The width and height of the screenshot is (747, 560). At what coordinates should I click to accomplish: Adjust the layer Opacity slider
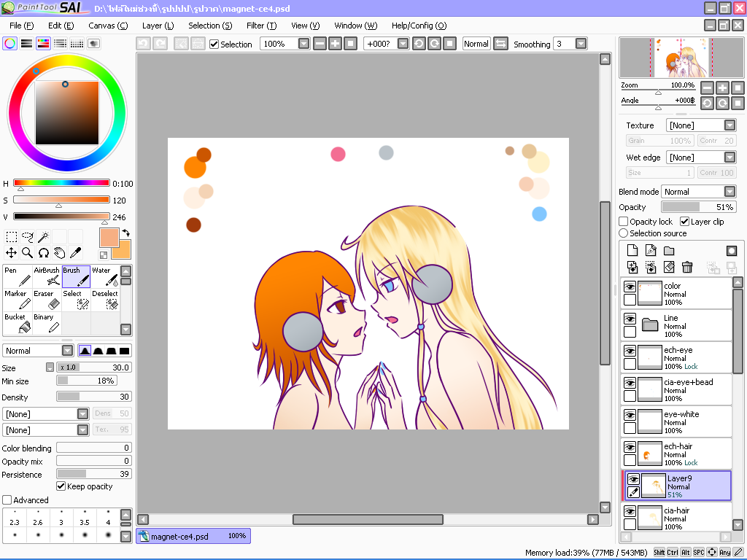pyautogui.click(x=698, y=207)
